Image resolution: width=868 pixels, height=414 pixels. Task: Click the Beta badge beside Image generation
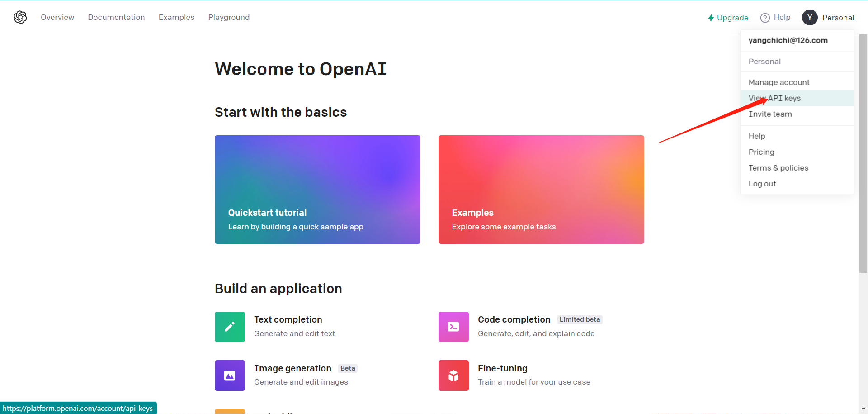[348, 368]
